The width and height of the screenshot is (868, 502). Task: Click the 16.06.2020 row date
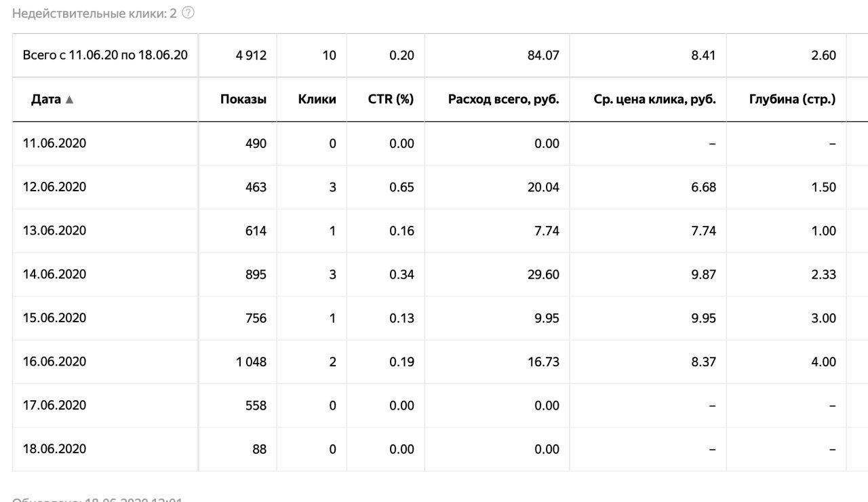tap(55, 362)
